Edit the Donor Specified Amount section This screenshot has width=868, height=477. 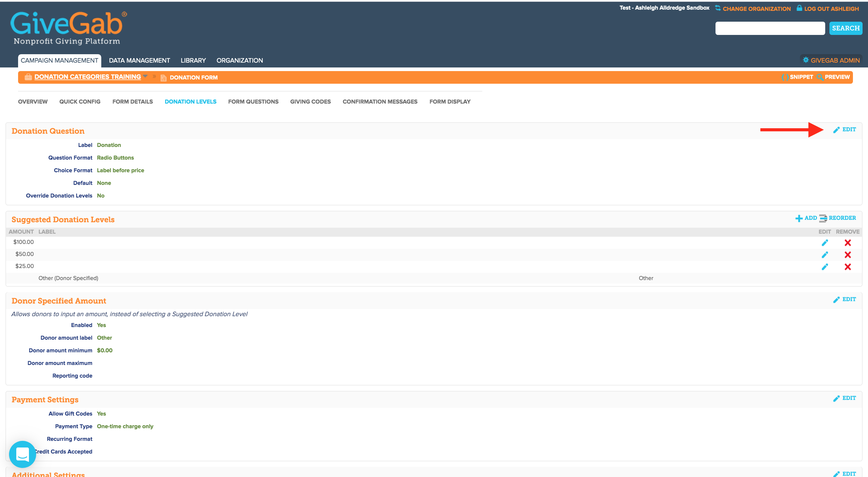tap(844, 300)
